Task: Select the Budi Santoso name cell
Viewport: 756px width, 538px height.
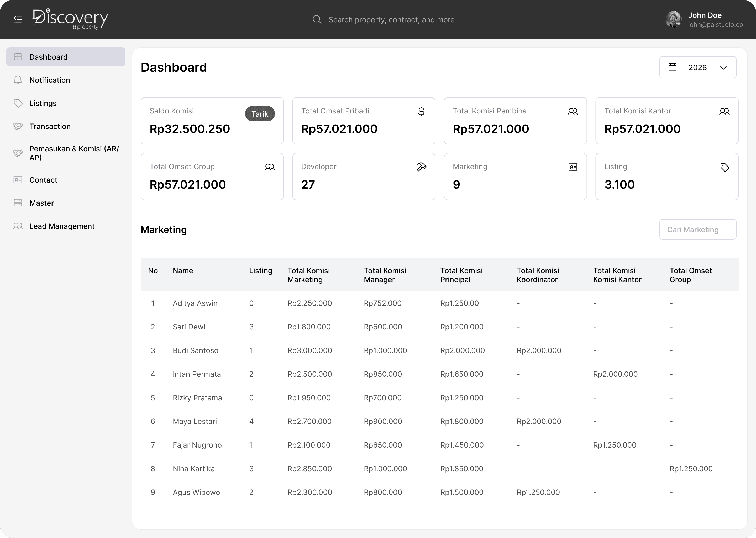Action: point(195,350)
